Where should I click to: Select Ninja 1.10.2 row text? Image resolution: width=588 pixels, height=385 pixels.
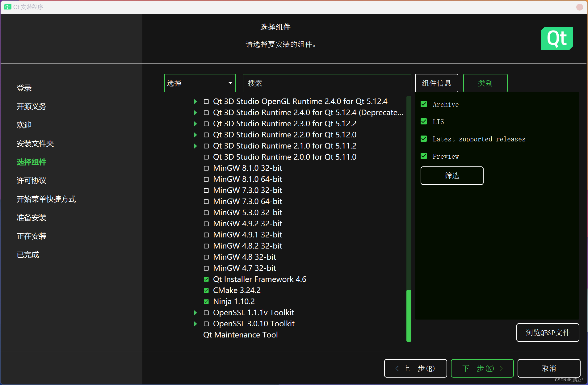click(x=234, y=302)
